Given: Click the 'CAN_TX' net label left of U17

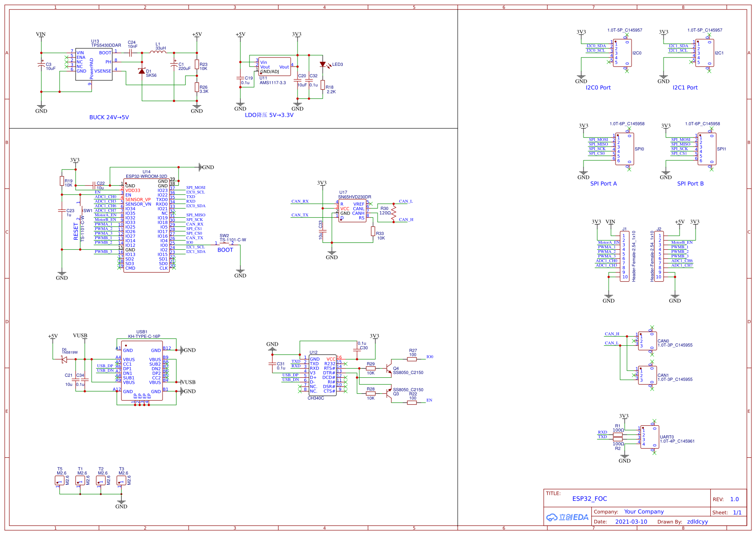Looking at the screenshot, I should [300, 215].
